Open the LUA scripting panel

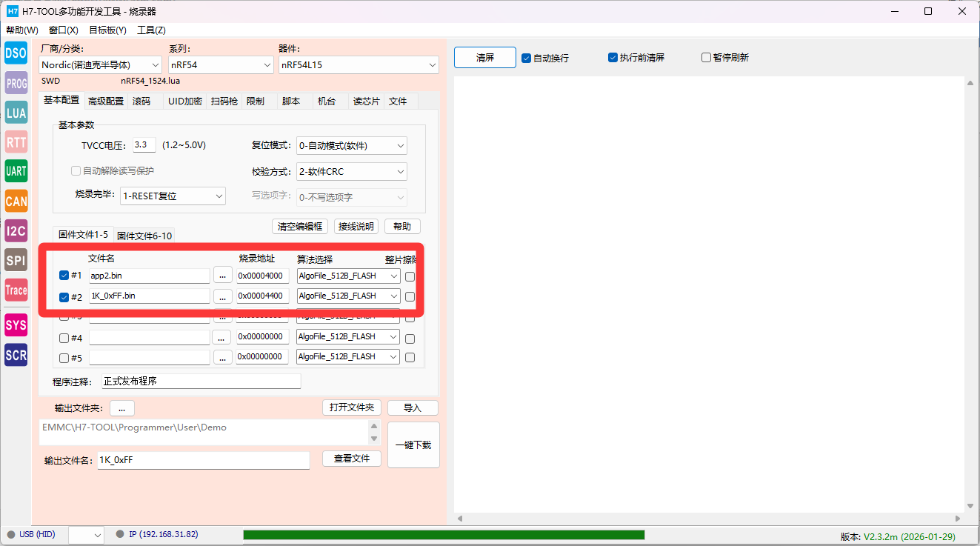click(16, 113)
